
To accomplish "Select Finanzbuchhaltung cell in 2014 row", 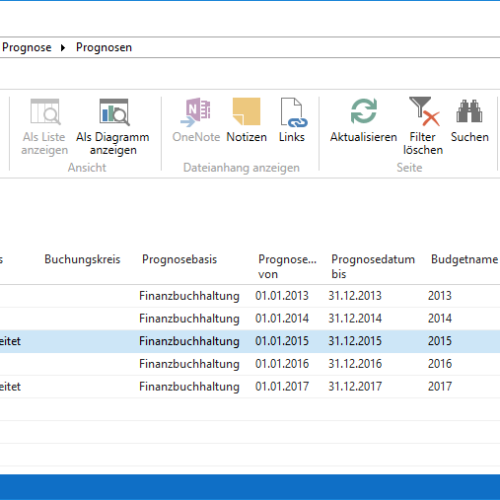I will pyautogui.click(x=189, y=318).
